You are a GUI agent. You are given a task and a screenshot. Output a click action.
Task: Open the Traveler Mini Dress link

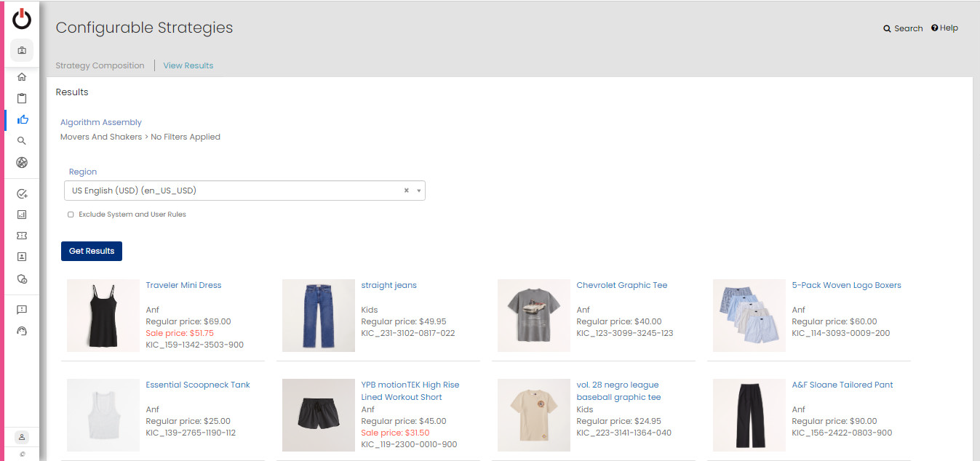coord(183,285)
